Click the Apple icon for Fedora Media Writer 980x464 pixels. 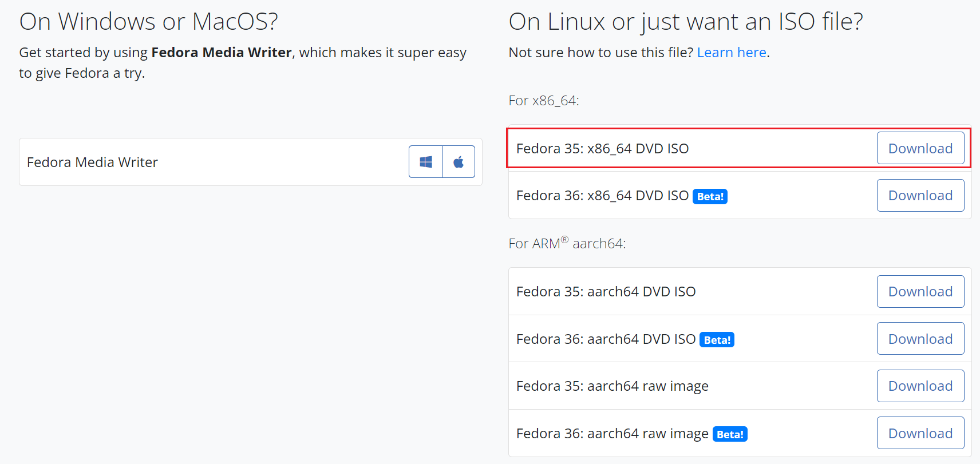[459, 162]
